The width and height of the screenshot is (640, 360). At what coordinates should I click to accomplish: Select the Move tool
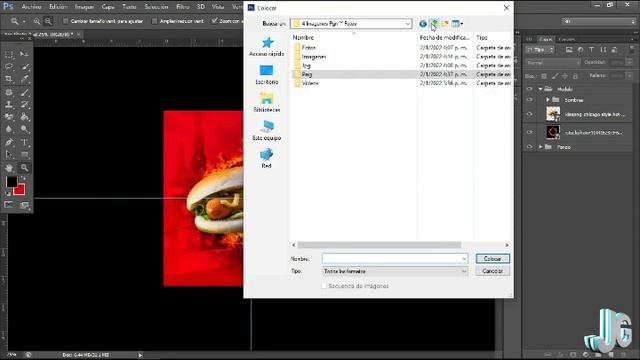(24, 54)
